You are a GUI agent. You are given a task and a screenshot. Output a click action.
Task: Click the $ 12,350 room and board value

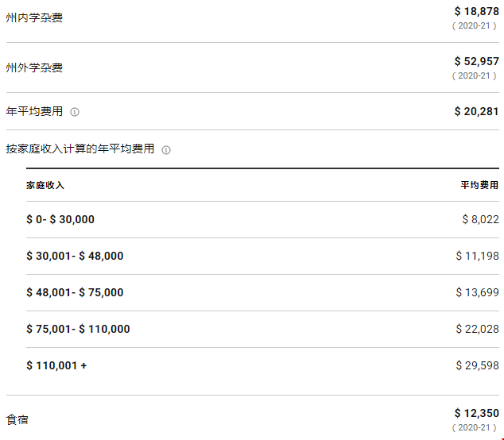(x=476, y=413)
